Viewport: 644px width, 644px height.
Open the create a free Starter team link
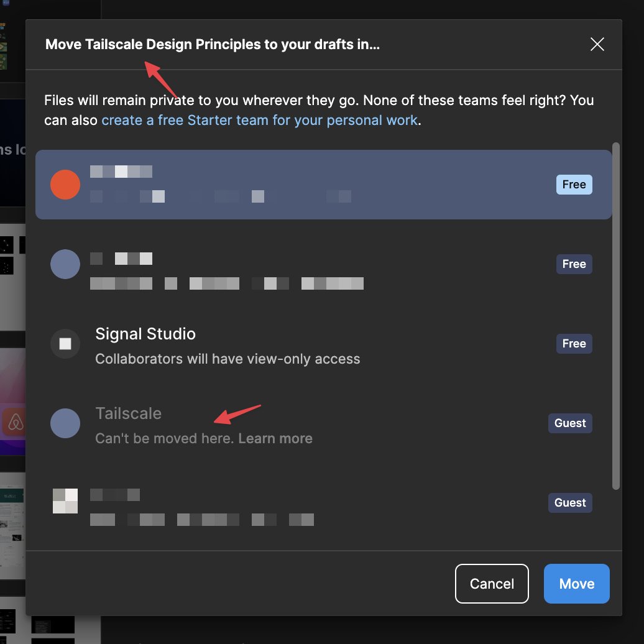click(x=260, y=120)
